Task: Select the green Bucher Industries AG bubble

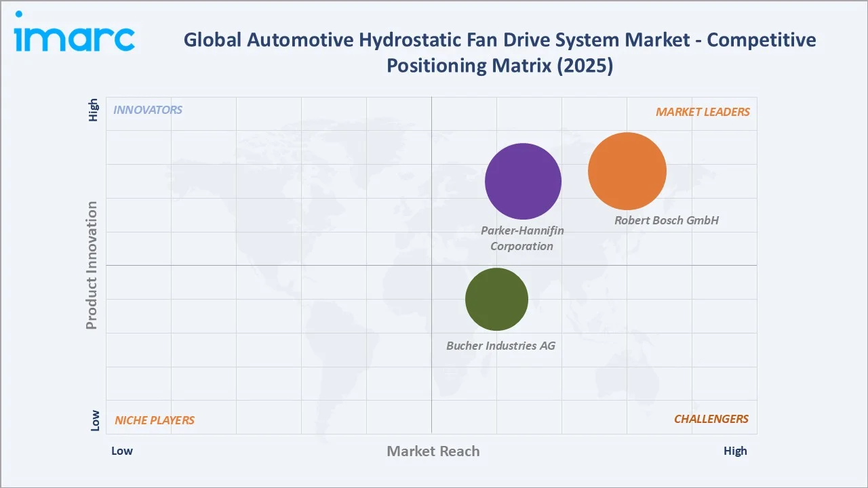Action: [496, 300]
